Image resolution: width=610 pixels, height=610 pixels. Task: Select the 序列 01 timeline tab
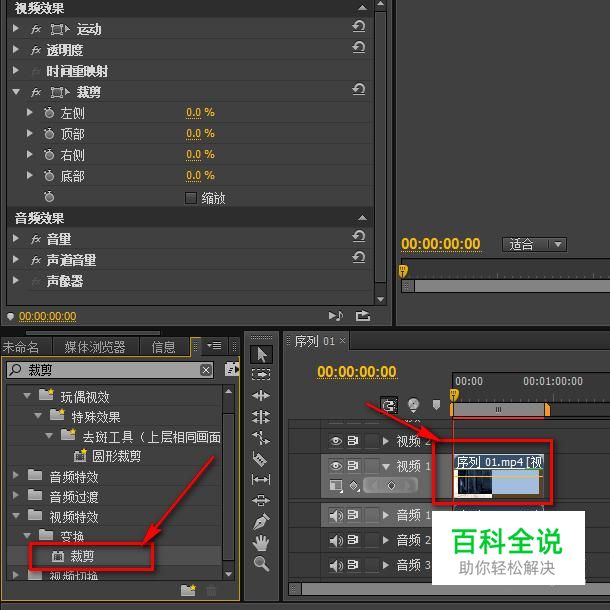pos(315,341)
